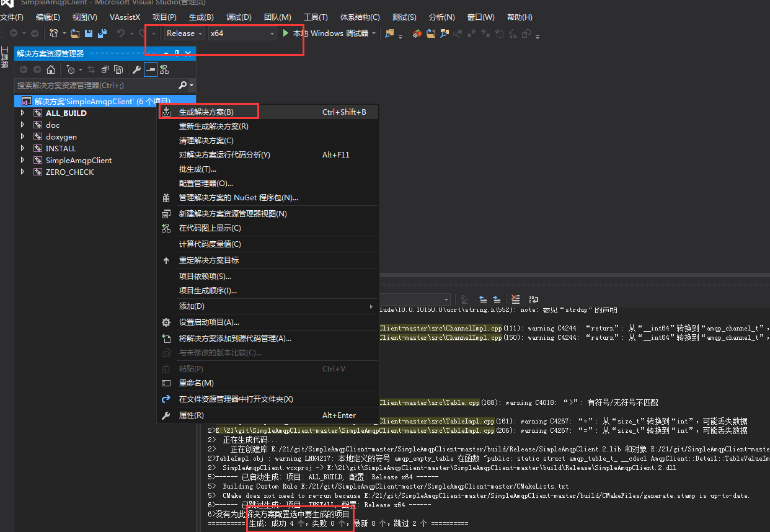Viewport: 770px width, 532px height.
Task: Click the Undo toolbar icon
Action: pyautogui.click(x=121, y=33)
